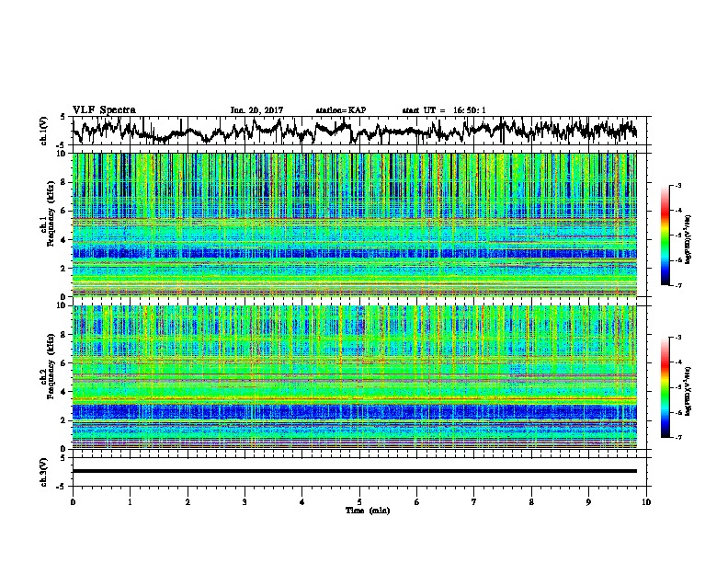Click the "5" tick of the ch.1(V) axis
Screen dimensions: 728x563
(x=63, y=117)
